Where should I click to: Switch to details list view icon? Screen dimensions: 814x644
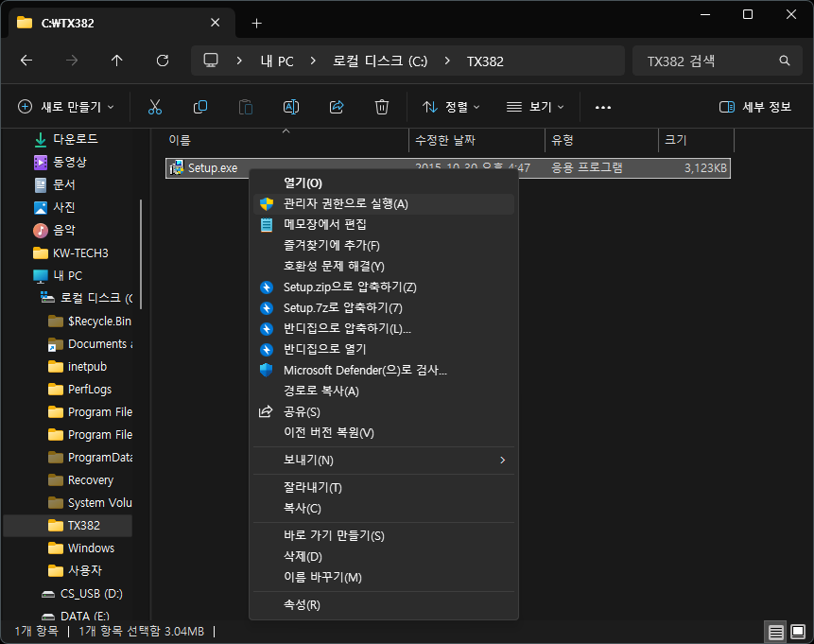point(775,632)
